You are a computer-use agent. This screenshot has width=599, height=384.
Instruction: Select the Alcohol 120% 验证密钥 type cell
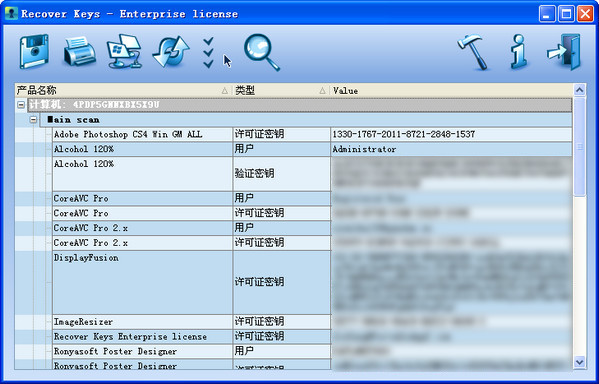(282, 174)
